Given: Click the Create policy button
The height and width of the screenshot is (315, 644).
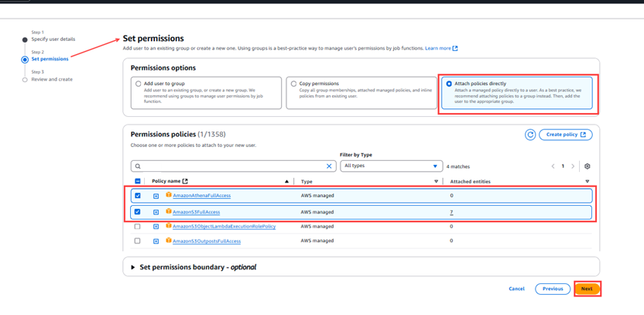Looking at the screenshot, I should [565, 134].
